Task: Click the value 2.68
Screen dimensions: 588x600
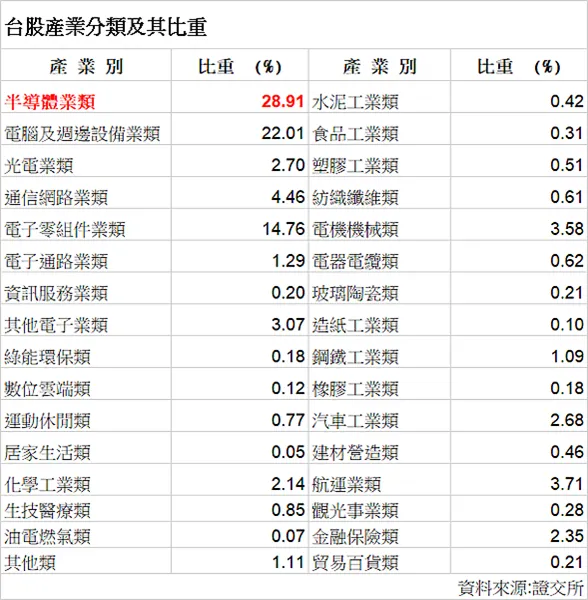Action: pos(567,420)
